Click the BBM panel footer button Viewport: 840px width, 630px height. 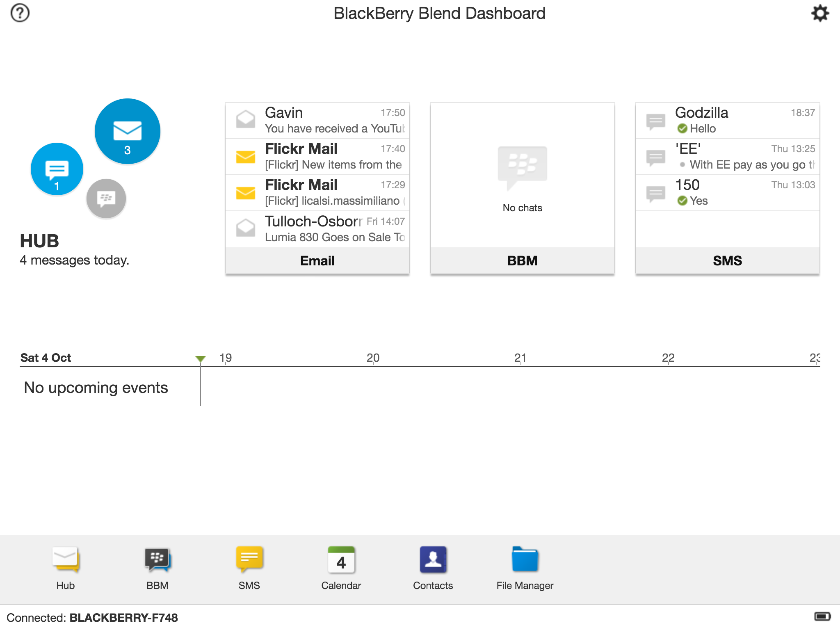pyautogui.click(x=522, y=260)
